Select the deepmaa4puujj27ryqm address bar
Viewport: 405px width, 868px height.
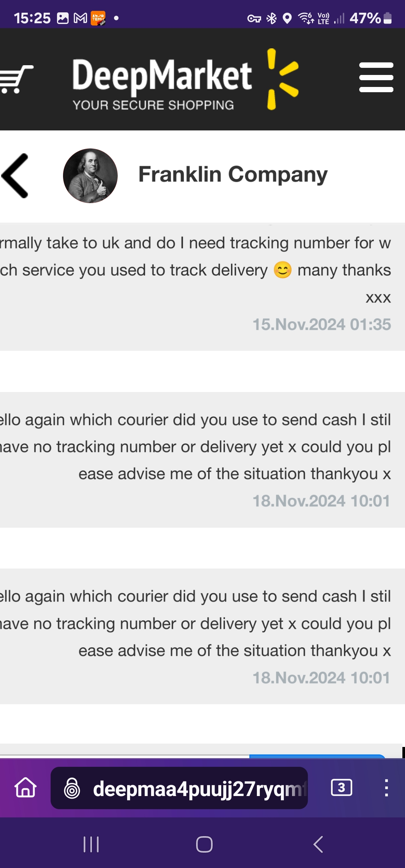(x=179, y=788)
